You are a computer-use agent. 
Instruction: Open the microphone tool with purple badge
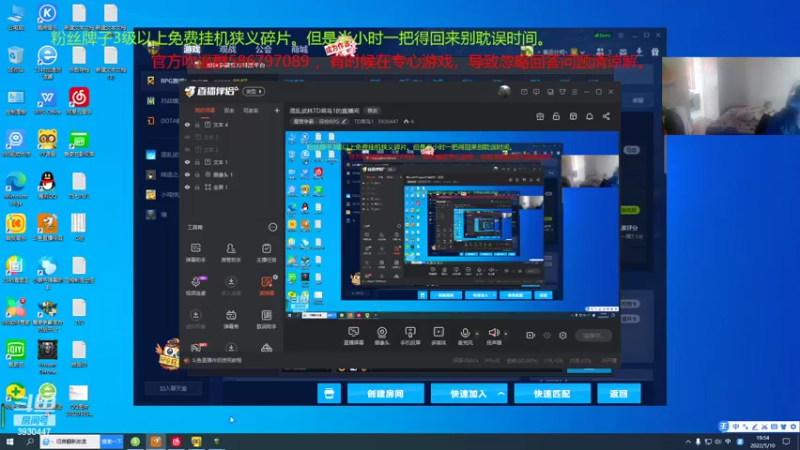tap(196, 286)
